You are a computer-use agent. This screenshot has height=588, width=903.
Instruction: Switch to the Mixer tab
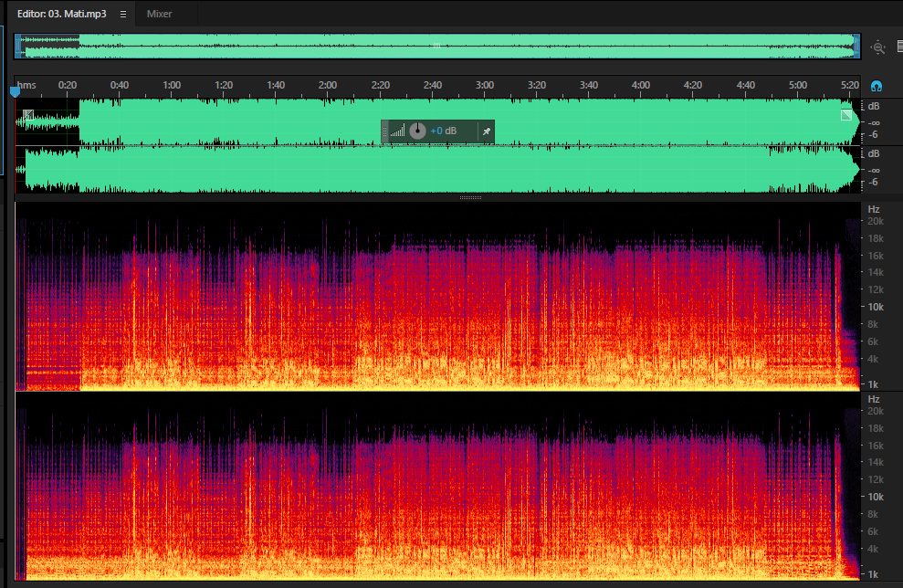tap(159, 14)
